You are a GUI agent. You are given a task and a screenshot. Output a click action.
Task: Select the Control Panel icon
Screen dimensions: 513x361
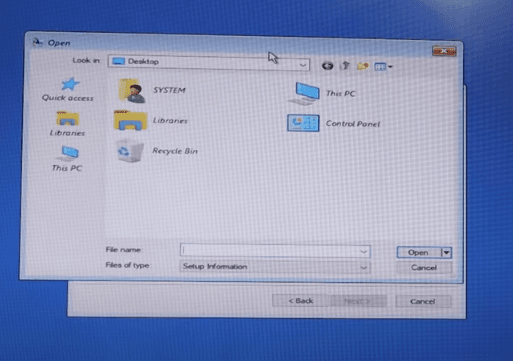[x=303, y=123]
